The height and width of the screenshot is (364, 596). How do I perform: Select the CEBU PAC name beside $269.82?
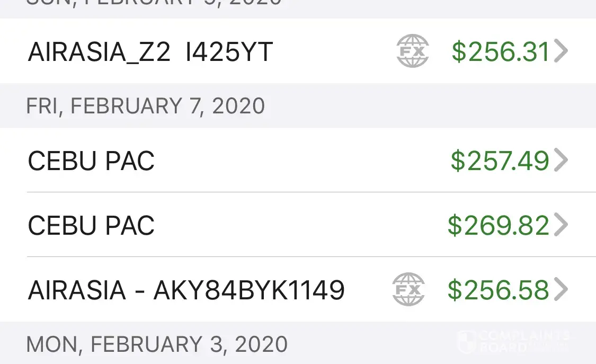[91, 226]
